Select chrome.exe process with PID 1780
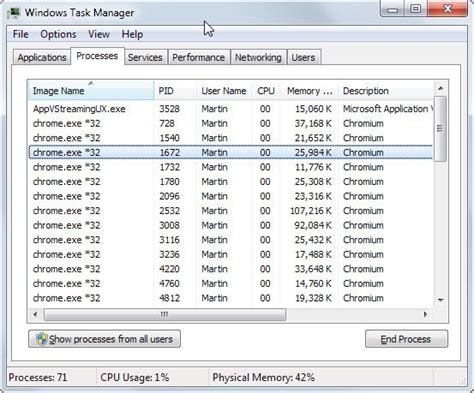The image size is (474, 393). point(231,182)
